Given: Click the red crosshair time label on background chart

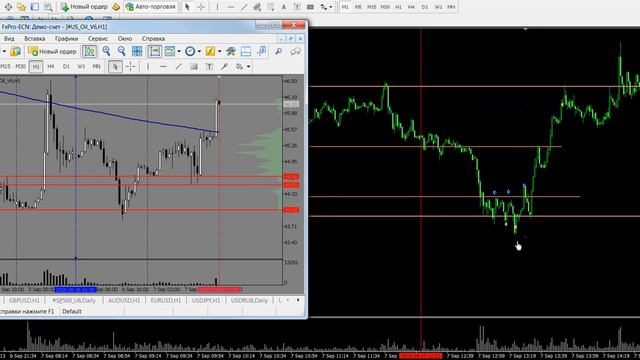Looking at the screenshot, I should click(x=421, y=356).
